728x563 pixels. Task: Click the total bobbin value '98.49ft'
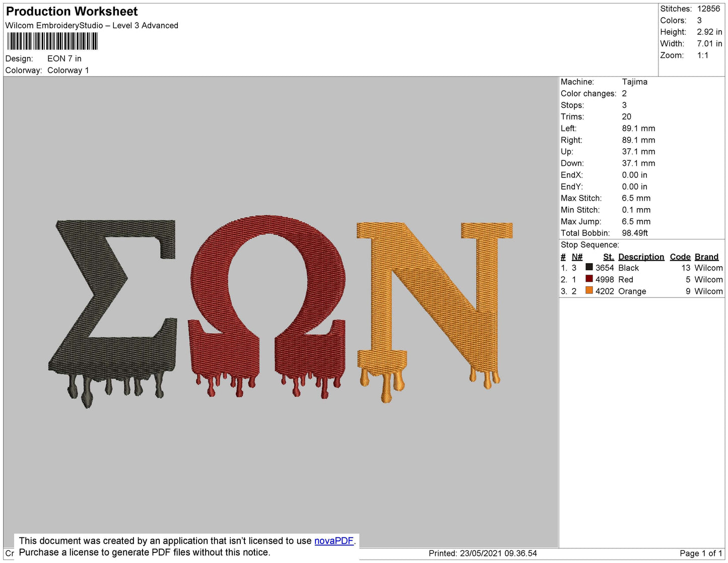(x=635, y=233)
